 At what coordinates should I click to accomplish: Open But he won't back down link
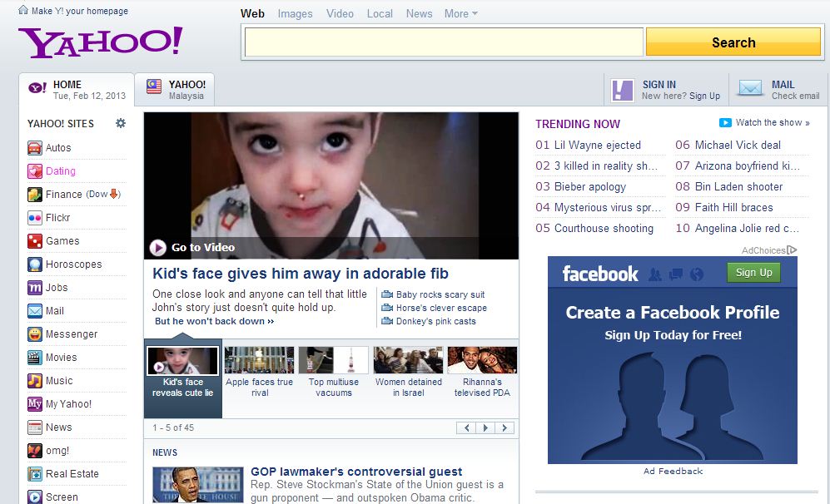pos(215,321)
